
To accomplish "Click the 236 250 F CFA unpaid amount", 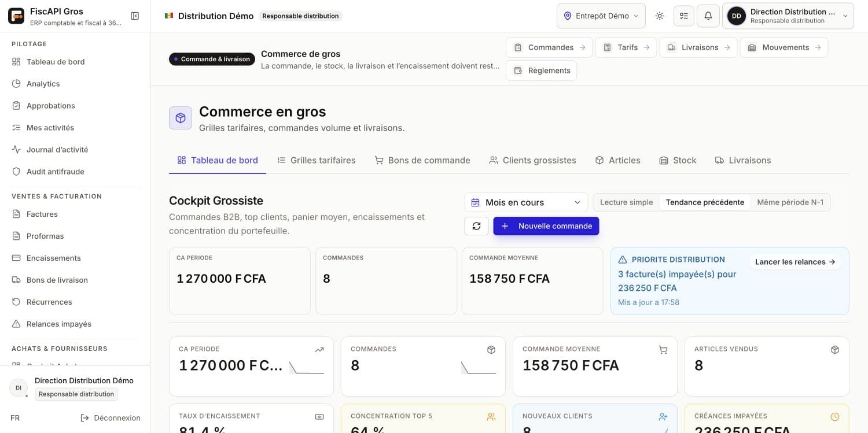I will (647, 288).
